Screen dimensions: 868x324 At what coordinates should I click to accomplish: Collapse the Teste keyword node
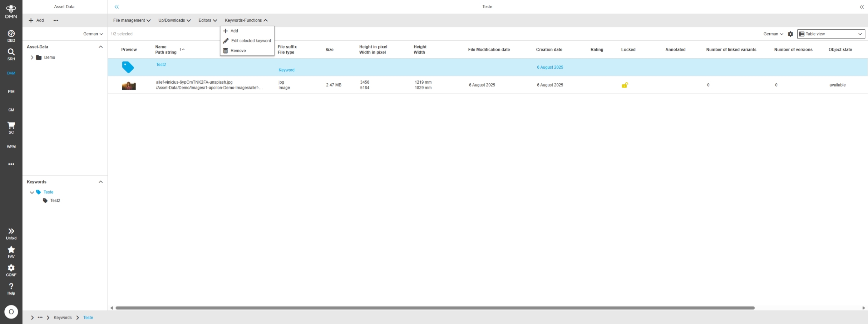click(32, 193)
